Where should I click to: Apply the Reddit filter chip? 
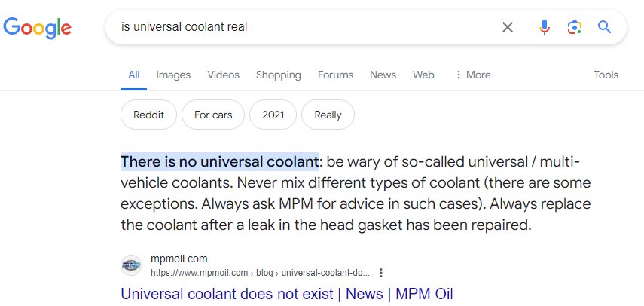tap(148, 115)
